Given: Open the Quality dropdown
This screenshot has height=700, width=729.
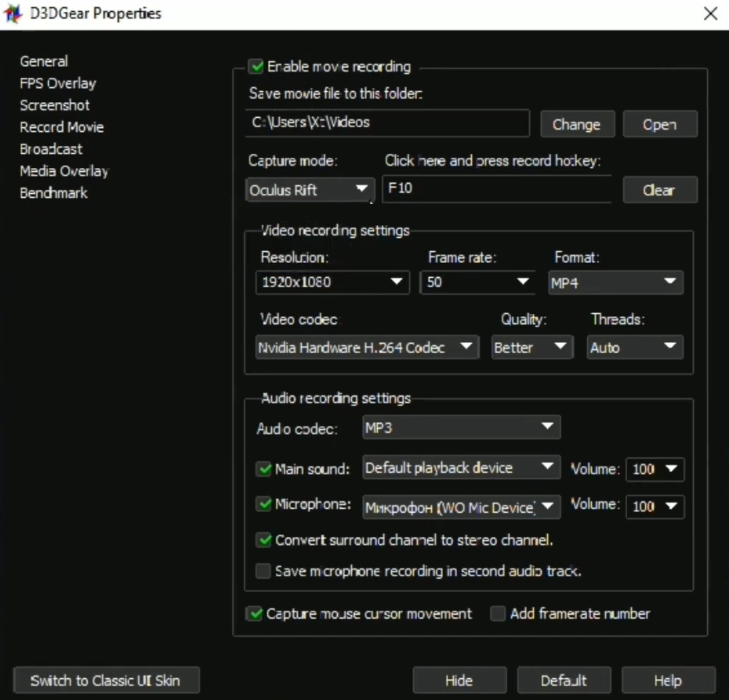Looking at the screenshot, I should pyautogui.click(x=532, y=347).
